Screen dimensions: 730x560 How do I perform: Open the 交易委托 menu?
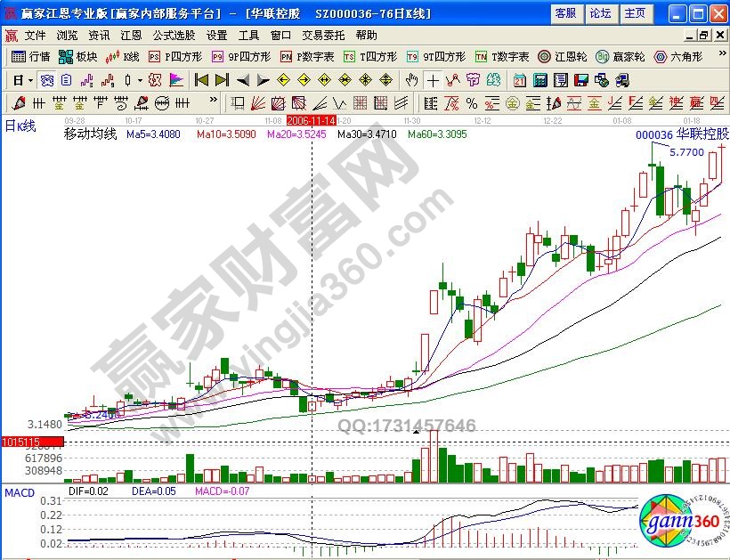click(x=322, y=36)
